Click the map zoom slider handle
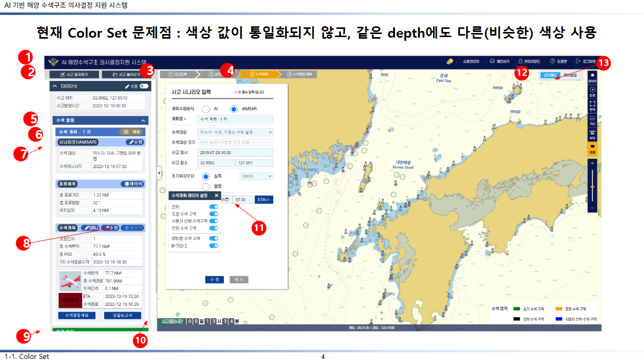 tap(592, 186)
